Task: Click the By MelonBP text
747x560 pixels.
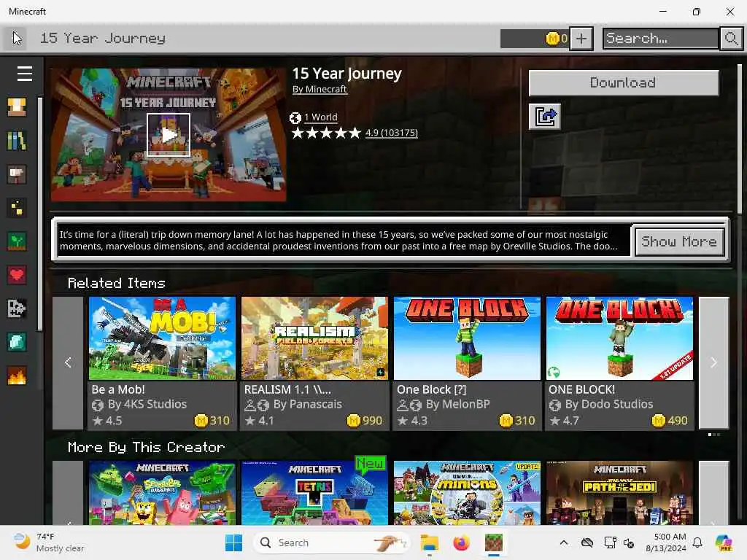Action: point(458,404)
